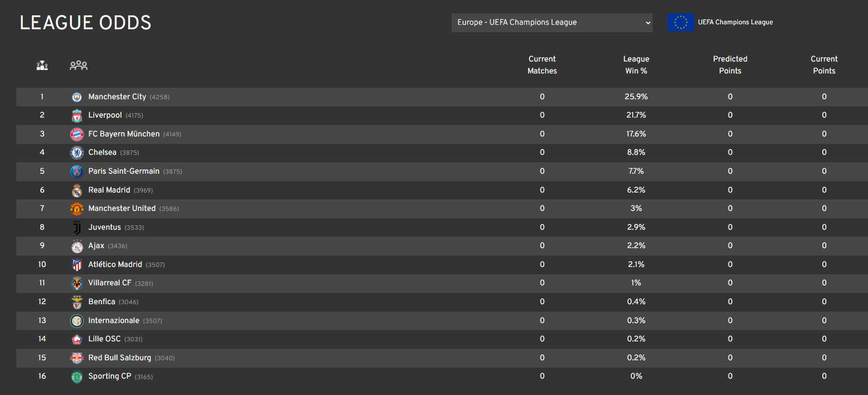Open the Ajax team link

point(96,246)
